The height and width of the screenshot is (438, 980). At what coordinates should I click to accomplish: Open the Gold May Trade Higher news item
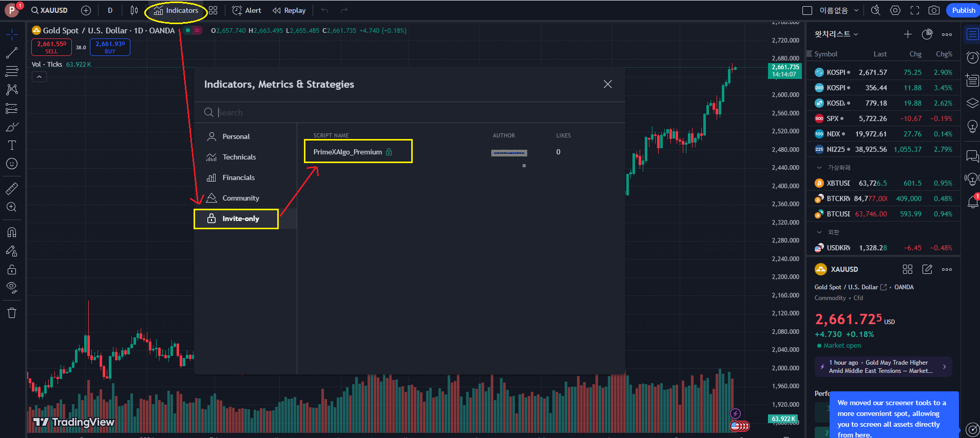pyautogui.click(x=883, y=367)
